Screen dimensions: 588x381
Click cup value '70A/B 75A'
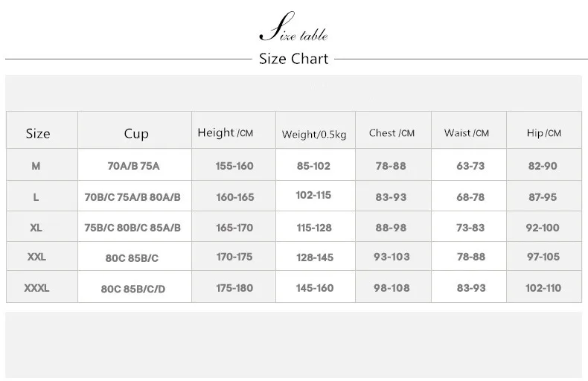pos(133,166)
